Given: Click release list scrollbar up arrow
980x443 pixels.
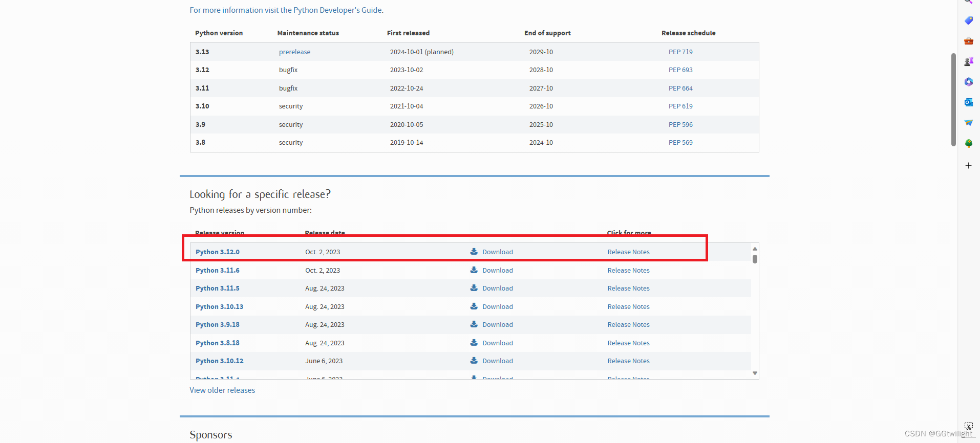Looking at the screenshot, I should pos(755,249).
